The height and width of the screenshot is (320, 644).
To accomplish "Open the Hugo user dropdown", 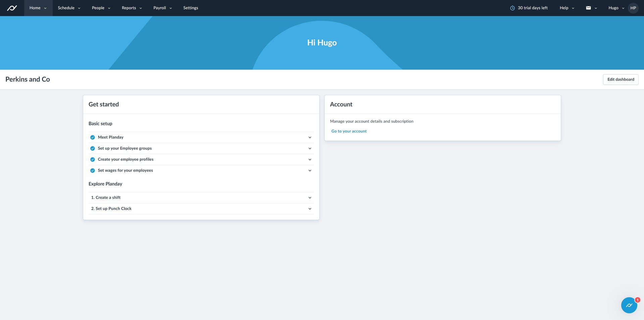I will coord(616,8).
